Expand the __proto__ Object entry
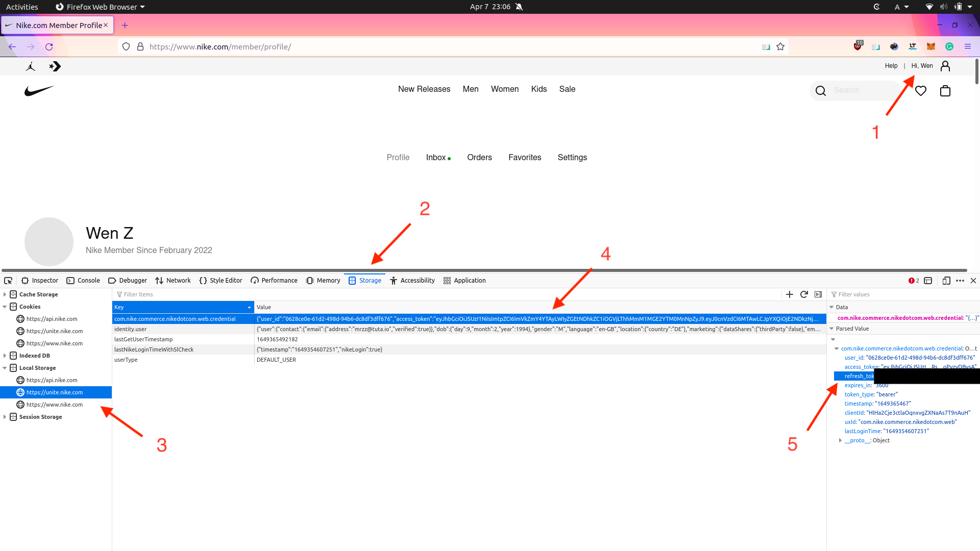 click(840, 440)
